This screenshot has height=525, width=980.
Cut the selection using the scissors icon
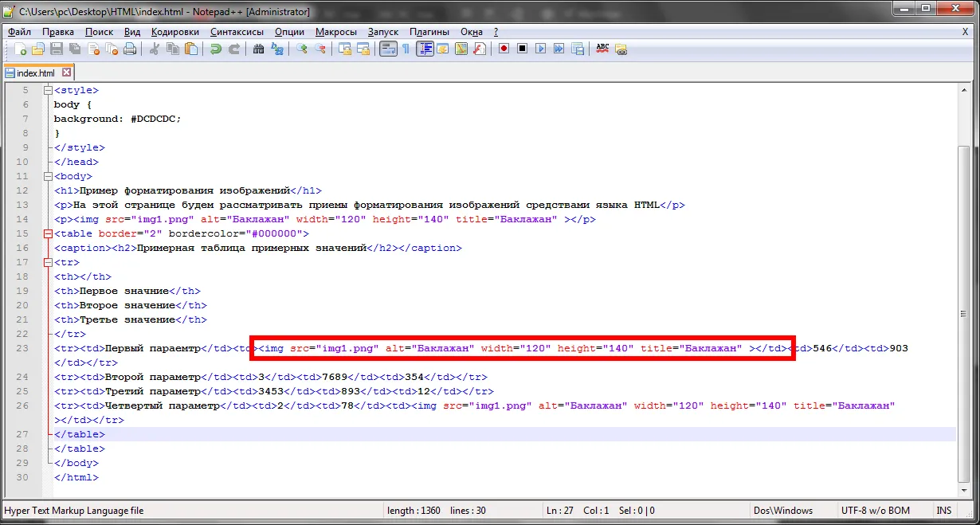point(154,49)
